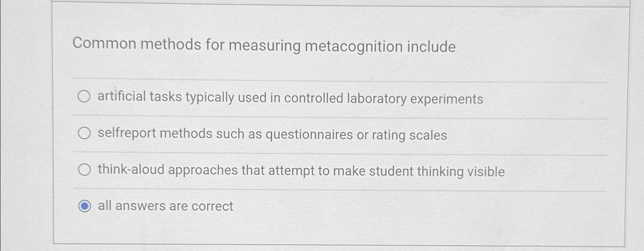Click the 'think-aloud approaches' answer text
This screenshot has width=644, height=251.
click(x=301, y=171)
